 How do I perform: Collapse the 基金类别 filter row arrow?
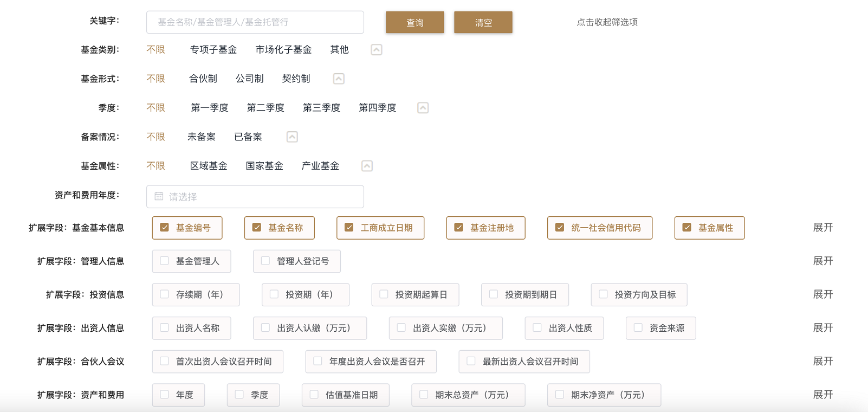click(377, 50)
